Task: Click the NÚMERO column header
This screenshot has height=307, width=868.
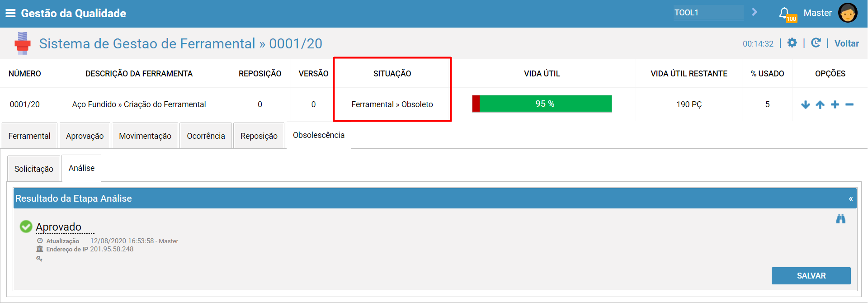Action: [x=25, y=74]
